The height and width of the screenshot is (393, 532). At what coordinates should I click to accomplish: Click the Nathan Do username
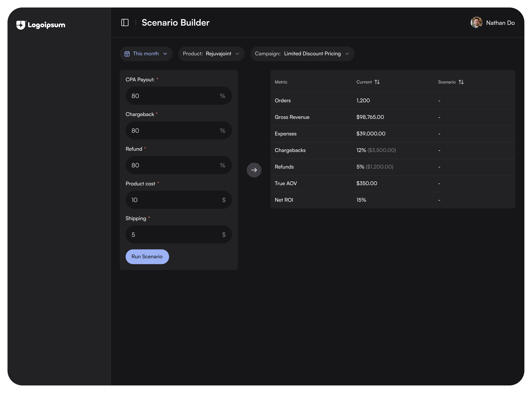pyautogui.click(x=500, y=23)
